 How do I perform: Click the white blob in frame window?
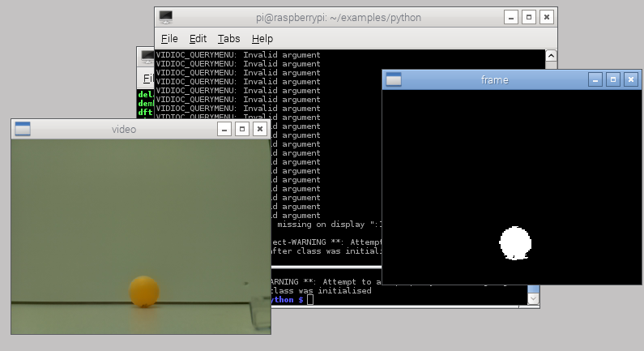coord(515,243)
